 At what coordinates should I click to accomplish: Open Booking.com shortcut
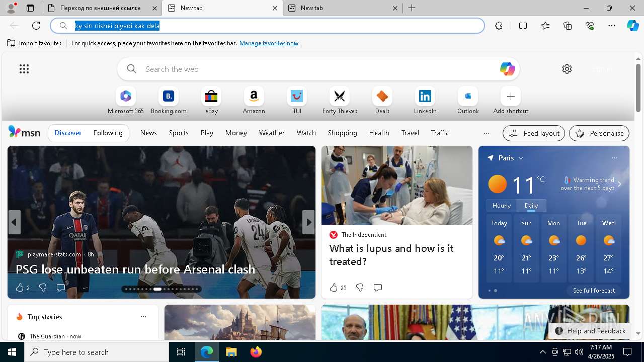(x=169, y=101)
